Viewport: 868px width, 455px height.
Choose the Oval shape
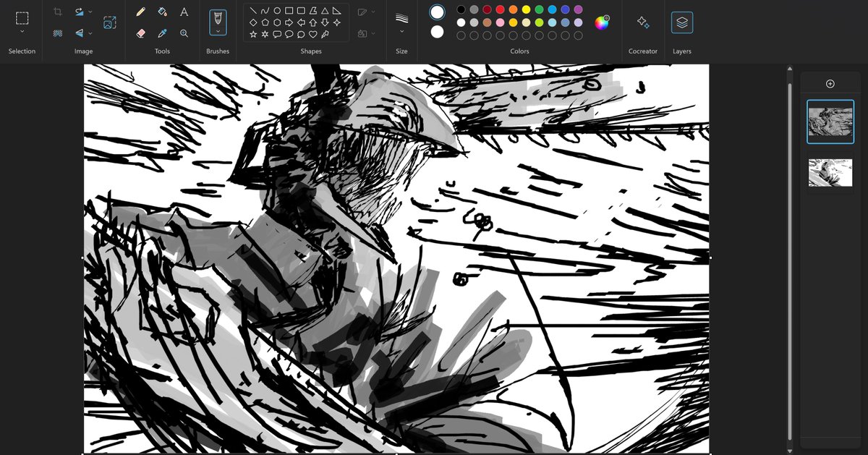pos(277,11)
